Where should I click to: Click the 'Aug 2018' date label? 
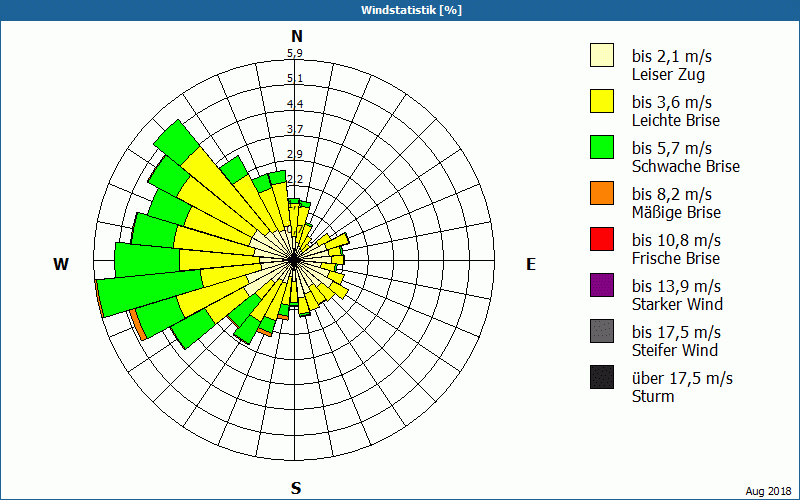point(769,491)
